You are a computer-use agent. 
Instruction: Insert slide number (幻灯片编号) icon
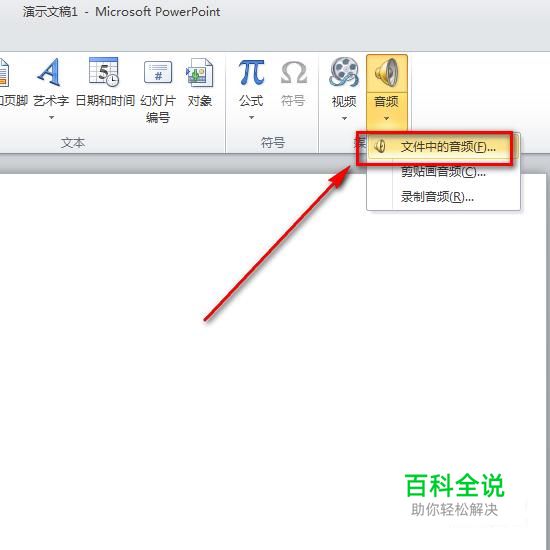click(158, 72)
